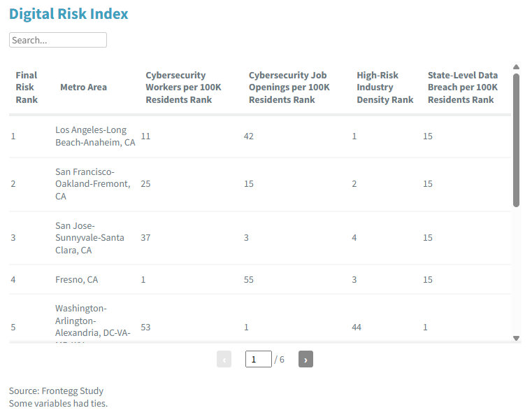This screenshot has width=532, height=415.
Task: Click the Source: Frontegg Study text
Action: click(x=56, y=391)
